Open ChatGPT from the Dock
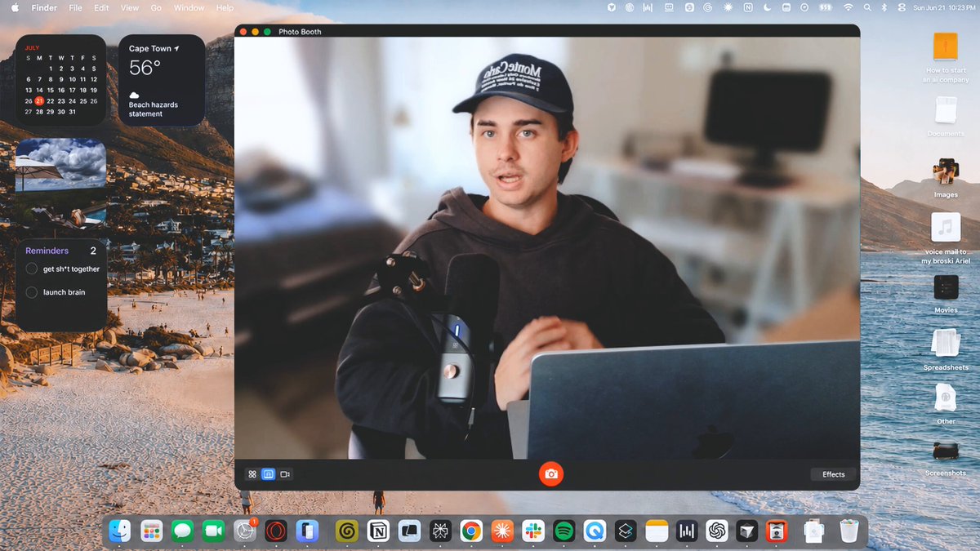 tap(717, 531)
